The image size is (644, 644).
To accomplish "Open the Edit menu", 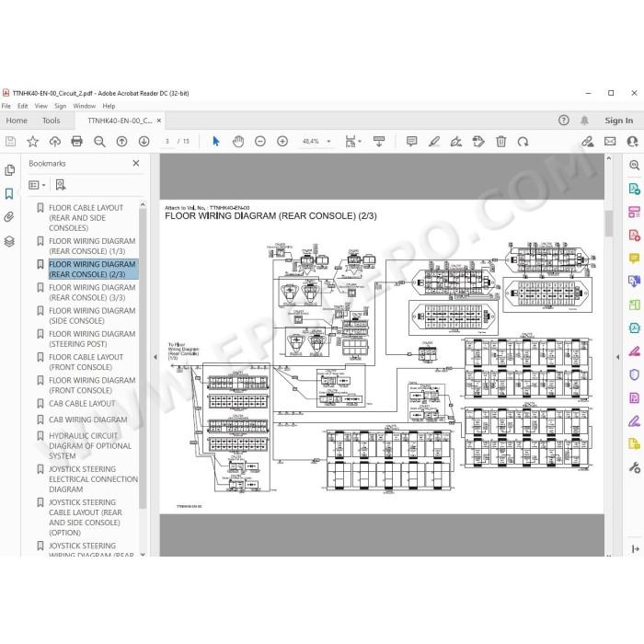I will coord(23,106).
